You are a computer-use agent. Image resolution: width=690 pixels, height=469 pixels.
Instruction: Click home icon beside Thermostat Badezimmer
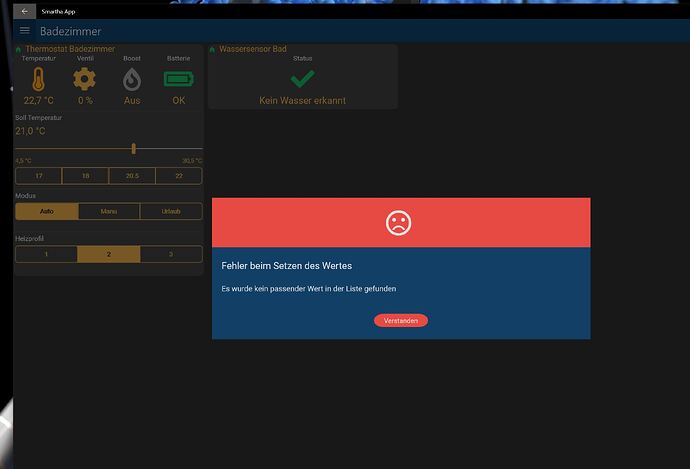(x=19, y=49)
